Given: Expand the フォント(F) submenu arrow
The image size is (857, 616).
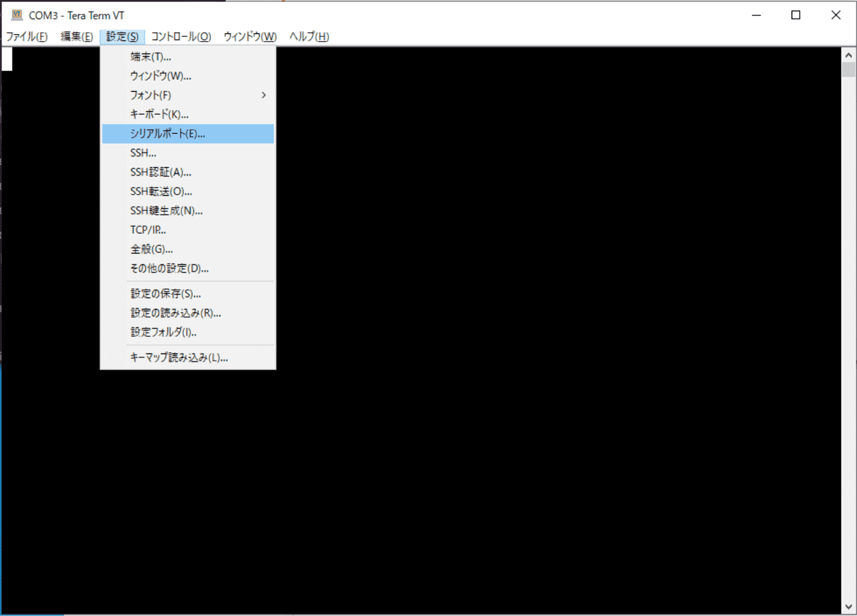Looking at the screenshot, I should (264, 95).
